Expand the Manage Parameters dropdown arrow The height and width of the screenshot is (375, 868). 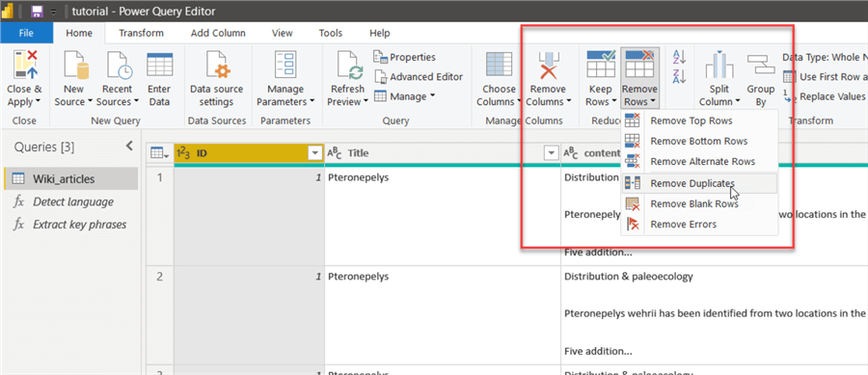pyautogui.click(x=312, y=102)
